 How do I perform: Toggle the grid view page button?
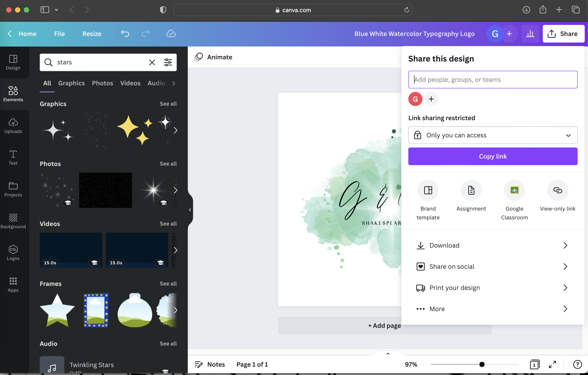pos(534,364)
